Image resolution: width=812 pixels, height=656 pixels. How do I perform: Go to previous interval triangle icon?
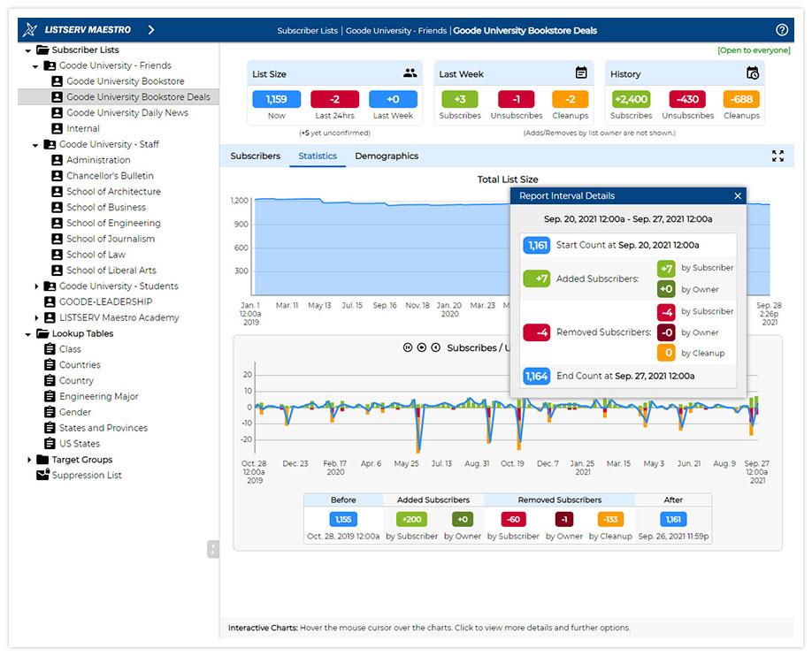(x=435, y=347)
